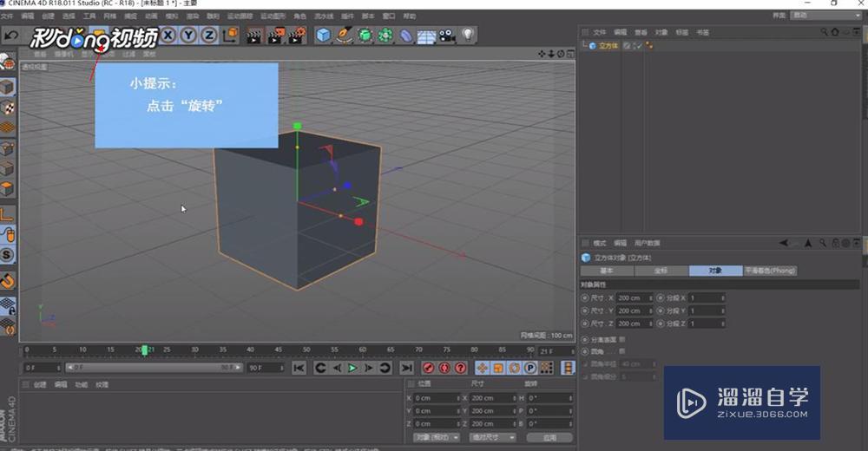The height and width of the screenshot is (451, 868).
Task: Click Go to previous key button
Action: (320, 368)
